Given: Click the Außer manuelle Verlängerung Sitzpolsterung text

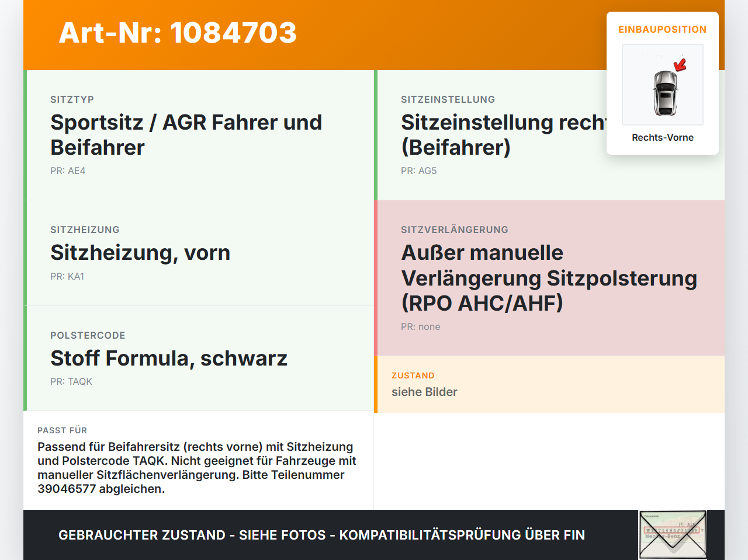Looking at the screenshot, I should tap(549, 278).
